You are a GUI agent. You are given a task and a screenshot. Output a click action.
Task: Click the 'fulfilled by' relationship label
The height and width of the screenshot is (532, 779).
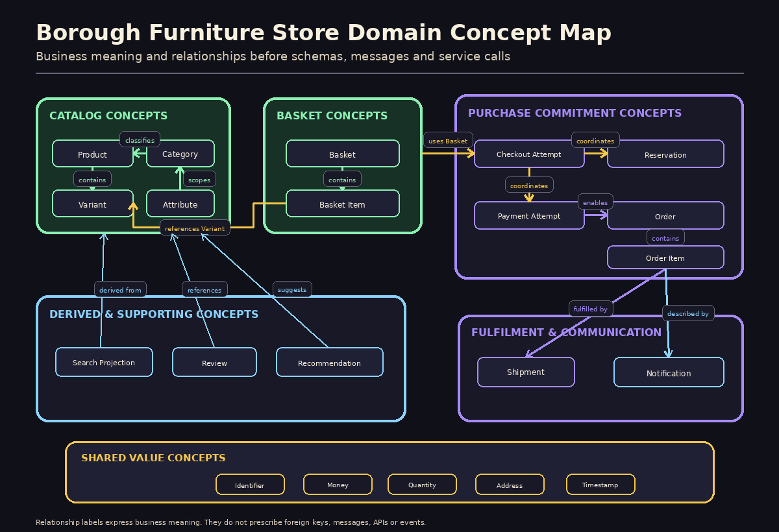(590, 309)
